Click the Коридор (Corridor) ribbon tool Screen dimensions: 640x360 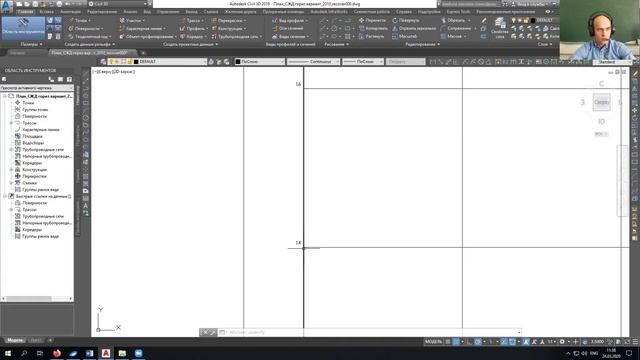pyautogui.click(x=193, y=37)
